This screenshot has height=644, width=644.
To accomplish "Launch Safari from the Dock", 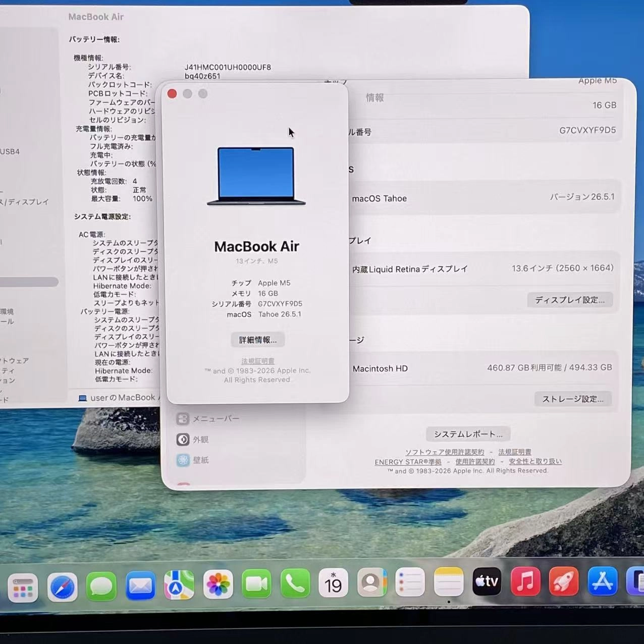I will click(63, 587).
